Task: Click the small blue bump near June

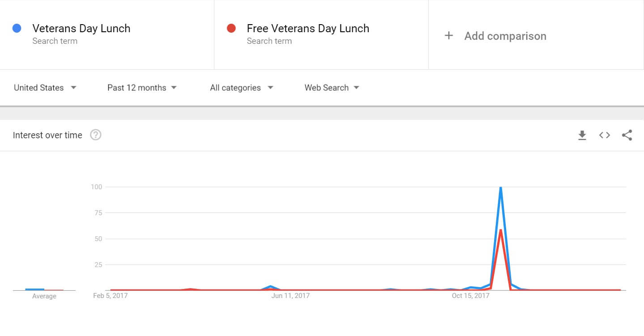Action: point(270,286)
